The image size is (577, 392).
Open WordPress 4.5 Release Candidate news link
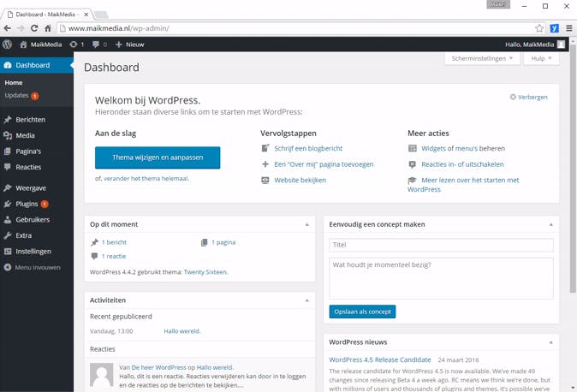[x=380, y=359]
